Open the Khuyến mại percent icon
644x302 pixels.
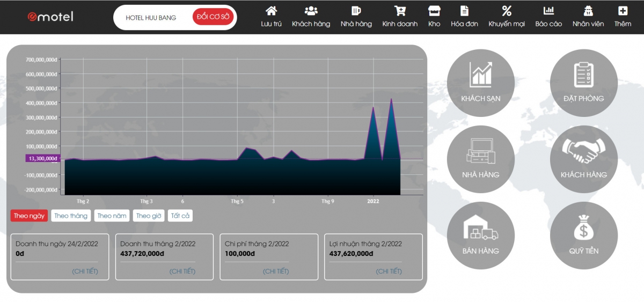(506, 12)
